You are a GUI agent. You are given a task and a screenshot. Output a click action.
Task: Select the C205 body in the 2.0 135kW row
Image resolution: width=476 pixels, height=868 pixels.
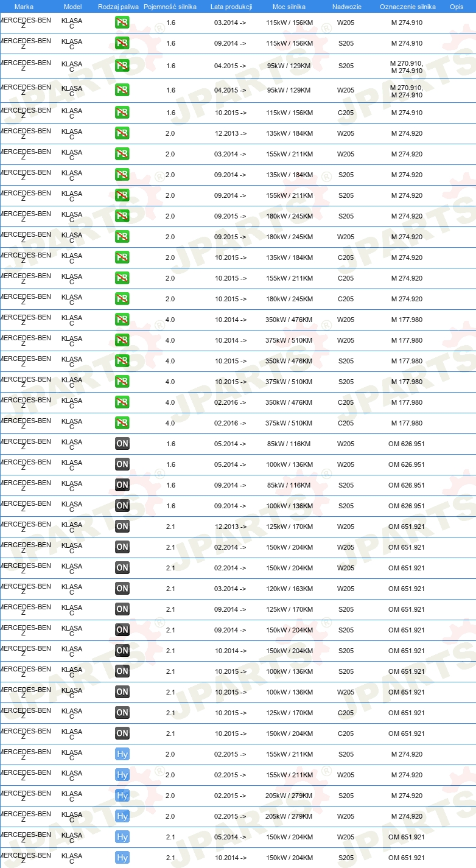346,257
